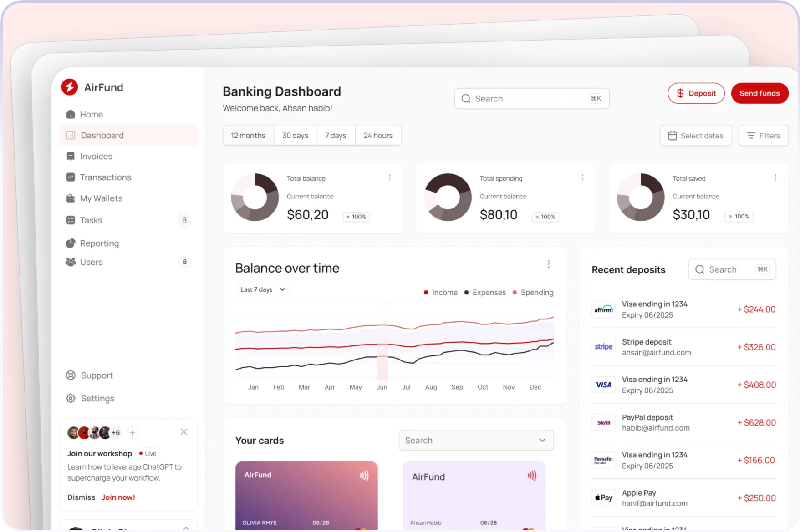
Task: Click the +$628.00 PayPal deposit amount
Action: 757,423
